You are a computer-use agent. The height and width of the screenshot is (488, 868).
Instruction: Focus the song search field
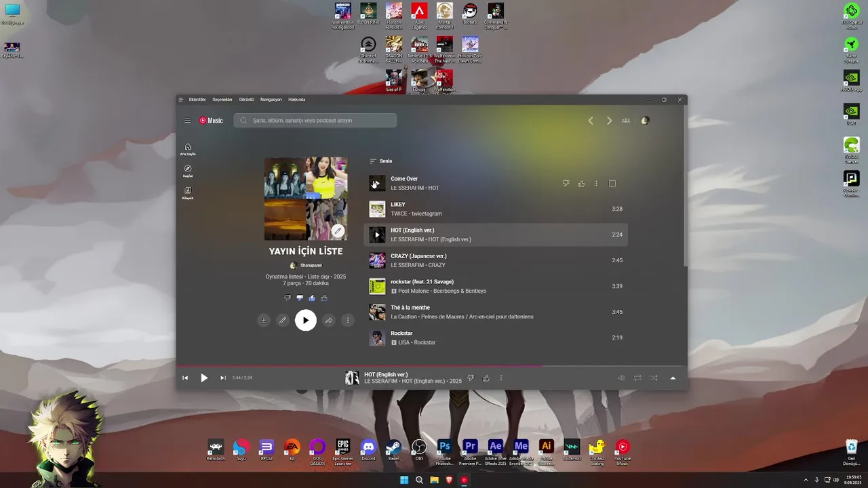click(x=315, y=121)
